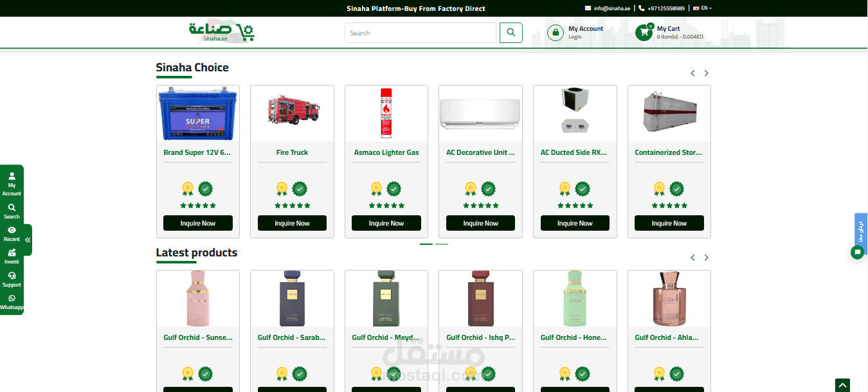Click the search magnifier button
The height and width of the screenshot is (392, 868).
pyautogui.click(x=511, y=33)
